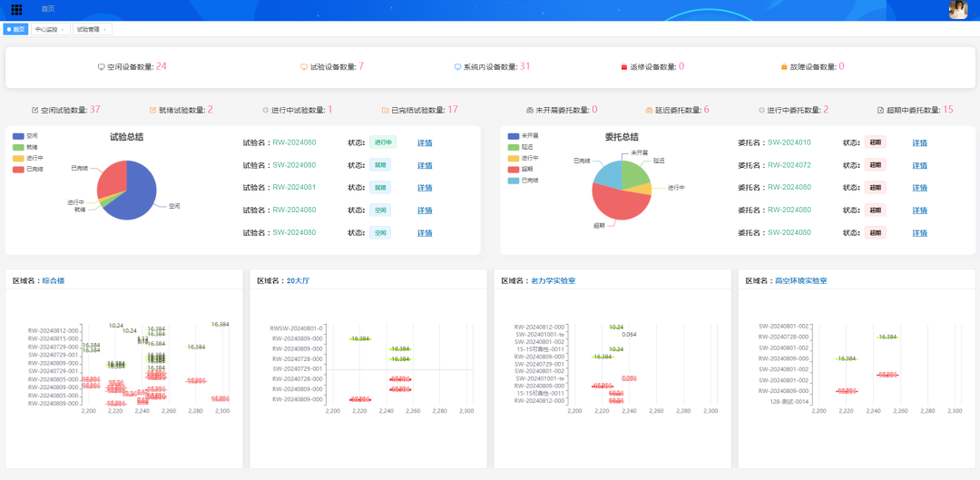This screenshot has height=480, width=980.
Task: Click the user avatar in top-right corner
Action: point(958,10)
